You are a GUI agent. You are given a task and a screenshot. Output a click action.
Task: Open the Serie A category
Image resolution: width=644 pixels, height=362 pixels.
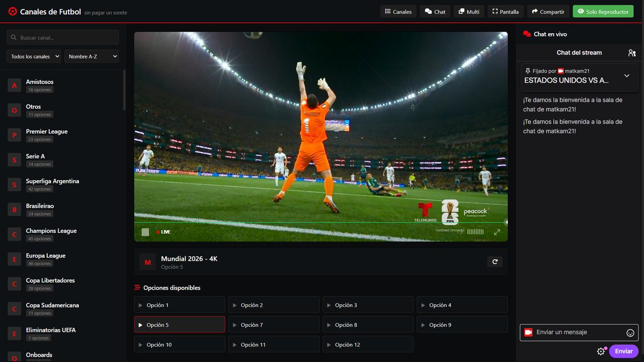tap(62, 160)
